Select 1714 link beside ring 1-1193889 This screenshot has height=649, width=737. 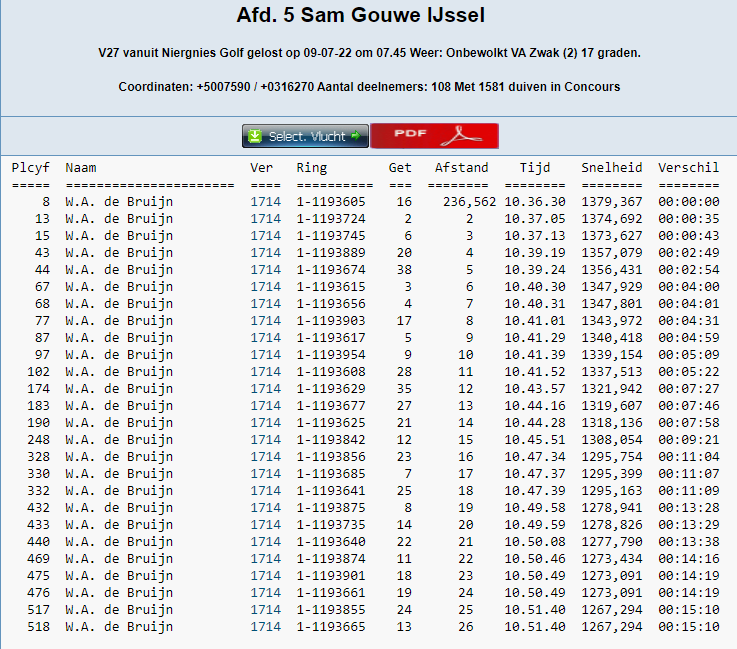pyautogui.click(x=265, y=253)
